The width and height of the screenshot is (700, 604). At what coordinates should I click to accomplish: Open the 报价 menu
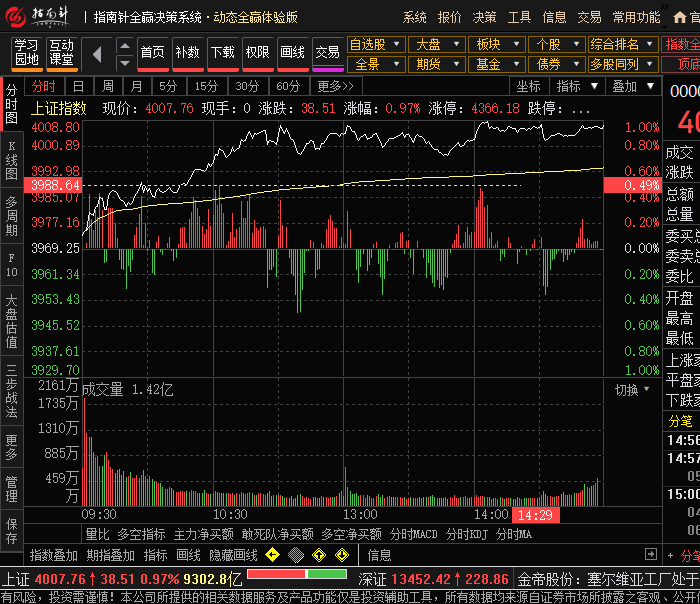449,17
